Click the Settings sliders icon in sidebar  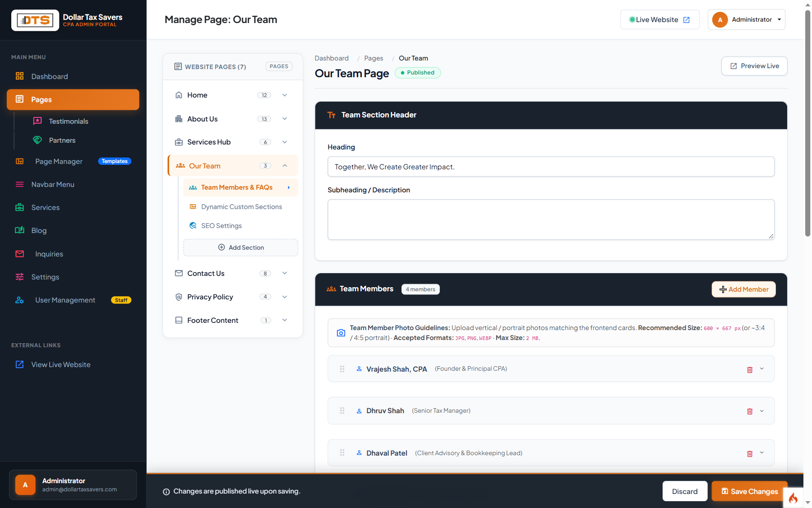(x=19, y=277)
